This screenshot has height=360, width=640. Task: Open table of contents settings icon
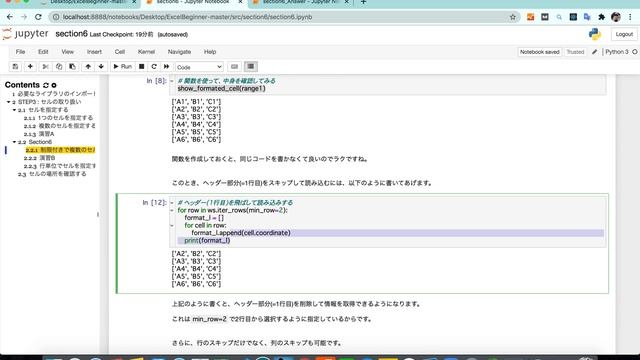pyautogui.click(x=54, y=85)
